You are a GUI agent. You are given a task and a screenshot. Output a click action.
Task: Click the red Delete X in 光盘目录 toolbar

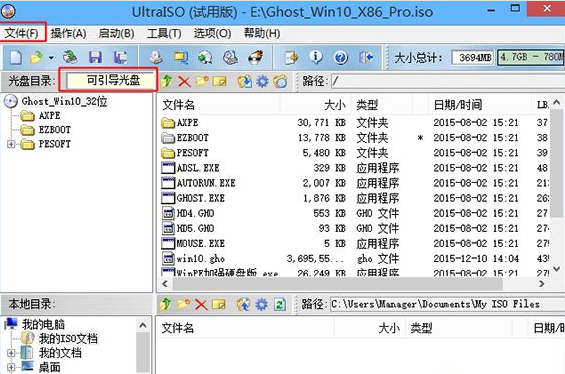[x=184, y=81]
